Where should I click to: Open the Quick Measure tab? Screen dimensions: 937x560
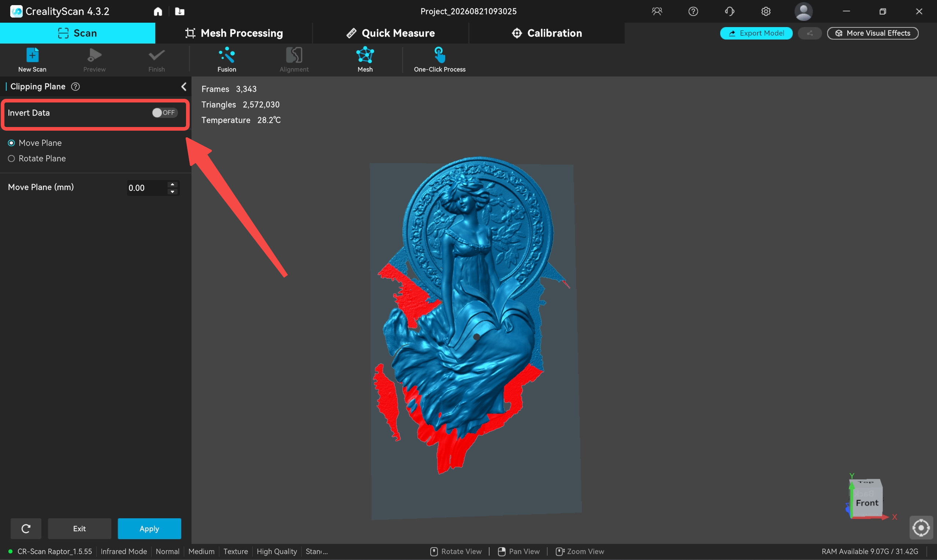click(x=391, y=33)
